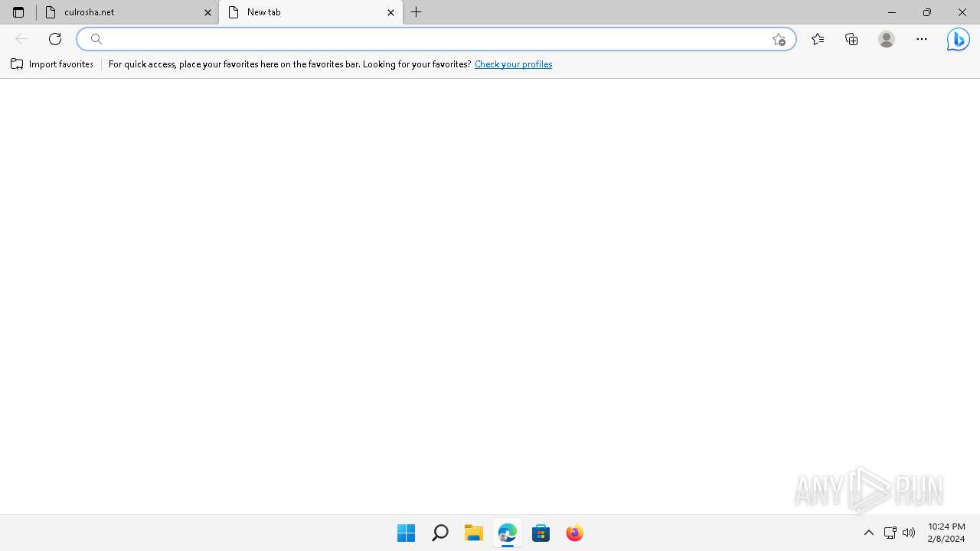Image resolution: width=980 pixels, height=551 pixels.
Task: Open the Check your profiles link
Action: pyautogui.click(x=513, y=64)
